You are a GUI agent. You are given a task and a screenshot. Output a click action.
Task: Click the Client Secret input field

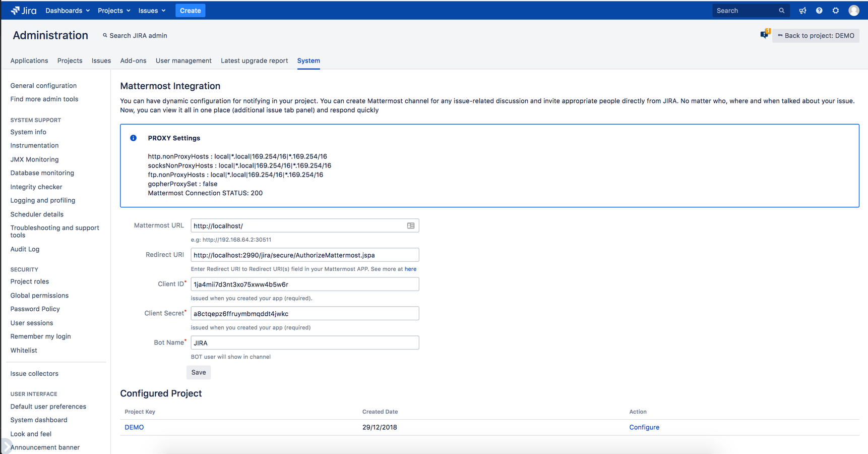(x=304, y=313)
